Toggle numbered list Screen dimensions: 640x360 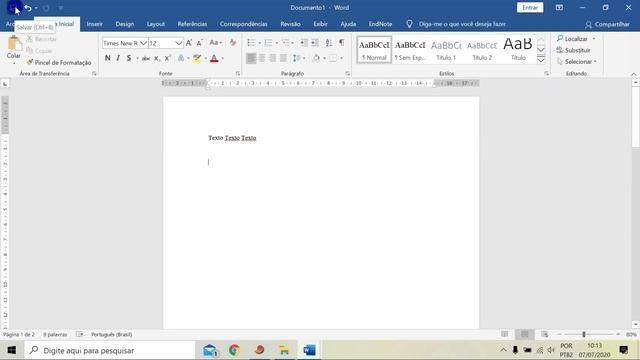coord(268,43)
